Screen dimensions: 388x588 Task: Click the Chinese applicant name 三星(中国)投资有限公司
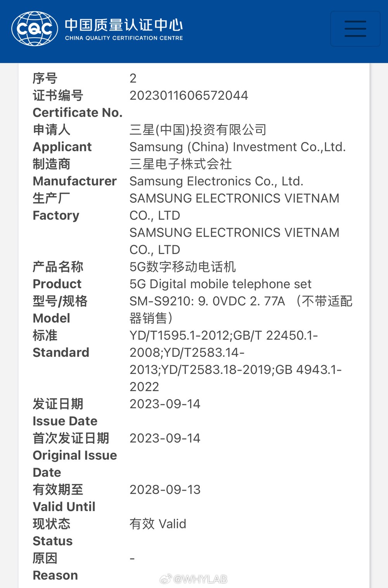coord(198,130)
